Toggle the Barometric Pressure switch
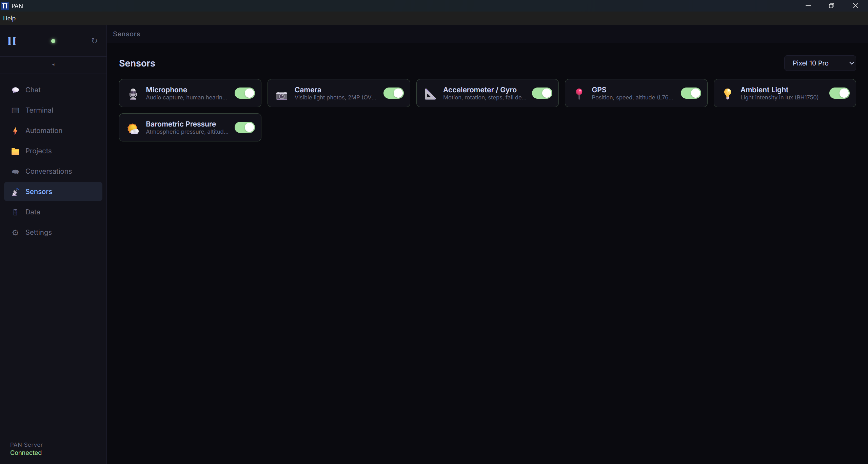The image size is (868, 464). pos(244,128)
